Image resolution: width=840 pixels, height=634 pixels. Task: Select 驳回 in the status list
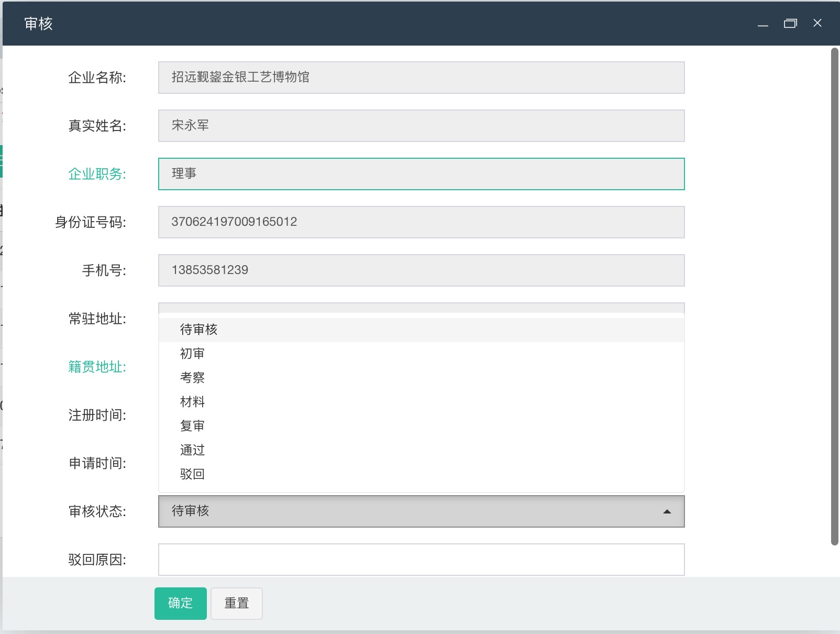point(192,474)
